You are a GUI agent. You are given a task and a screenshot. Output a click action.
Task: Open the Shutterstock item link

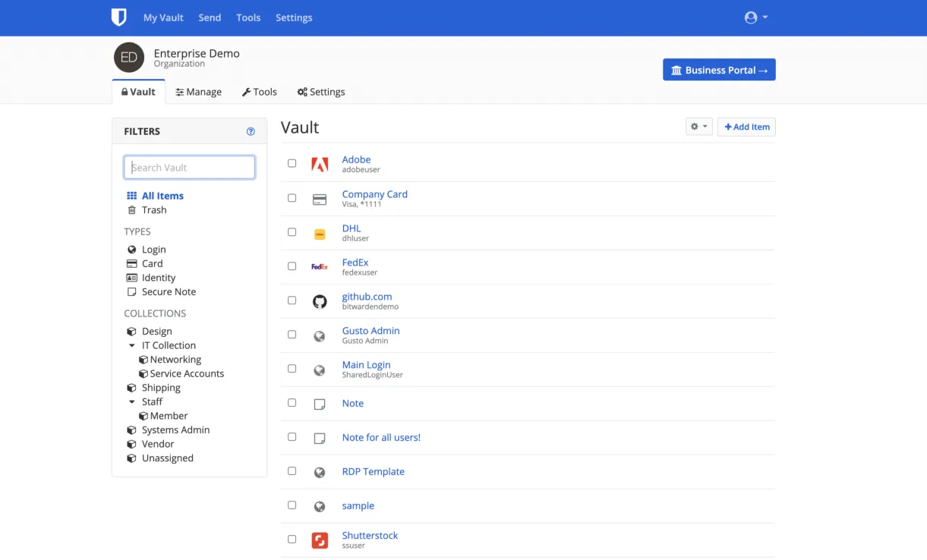(x=370, y=536)
